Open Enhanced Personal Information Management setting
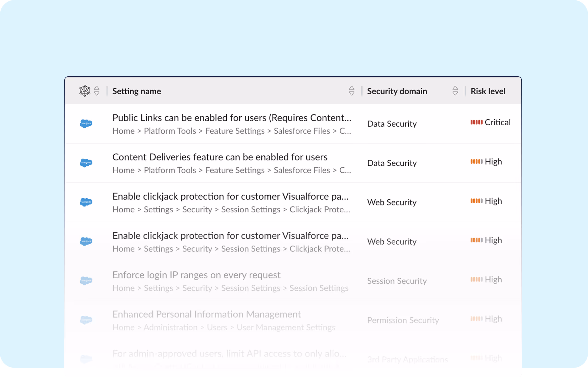Screen dimensions: 588x377 206,314
